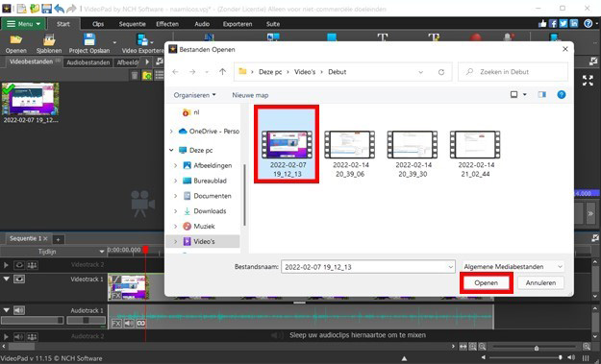Click the Project Opslaan disk icon
Screen dimensions: 601x364
click(89, 39)
